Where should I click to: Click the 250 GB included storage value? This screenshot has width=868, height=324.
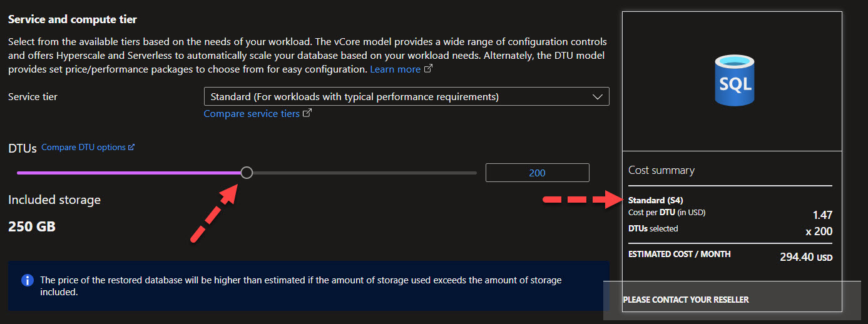coord(32,226)
